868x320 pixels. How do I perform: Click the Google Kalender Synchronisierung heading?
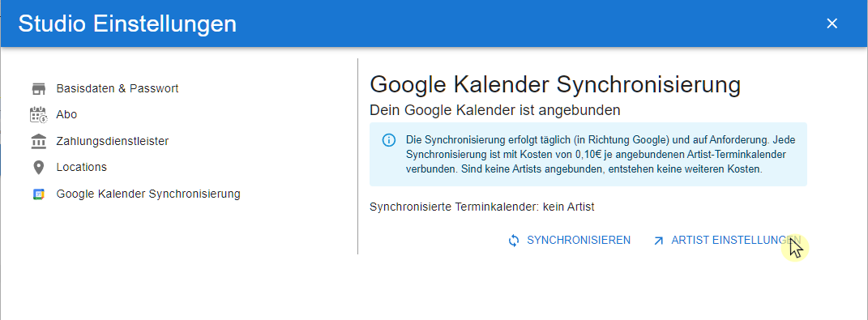point(555,85)
